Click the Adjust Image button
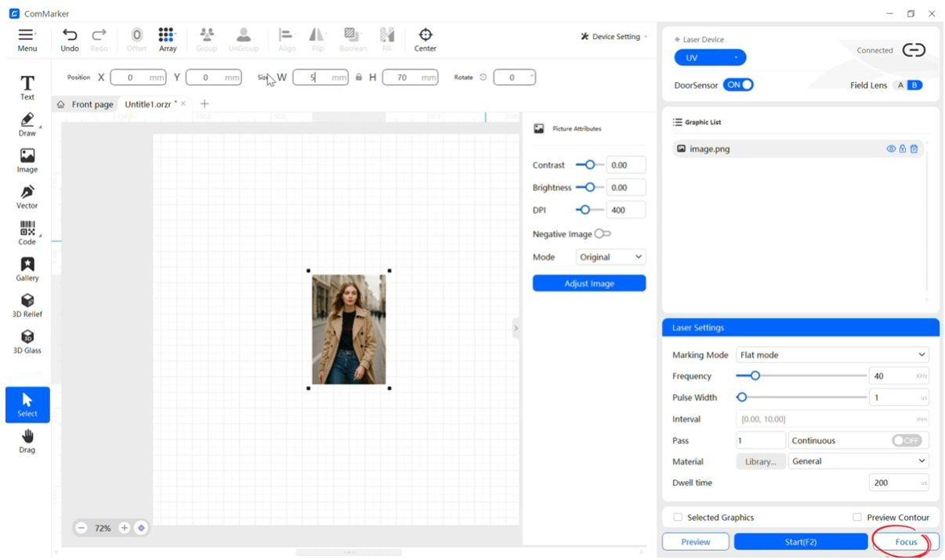The width and height of the screenshot is (945, 560). click(x=589, y=284)
